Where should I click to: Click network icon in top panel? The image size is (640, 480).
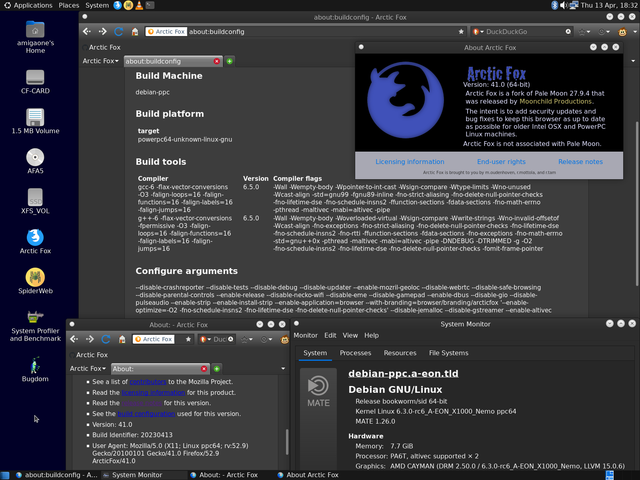point(574,5)
